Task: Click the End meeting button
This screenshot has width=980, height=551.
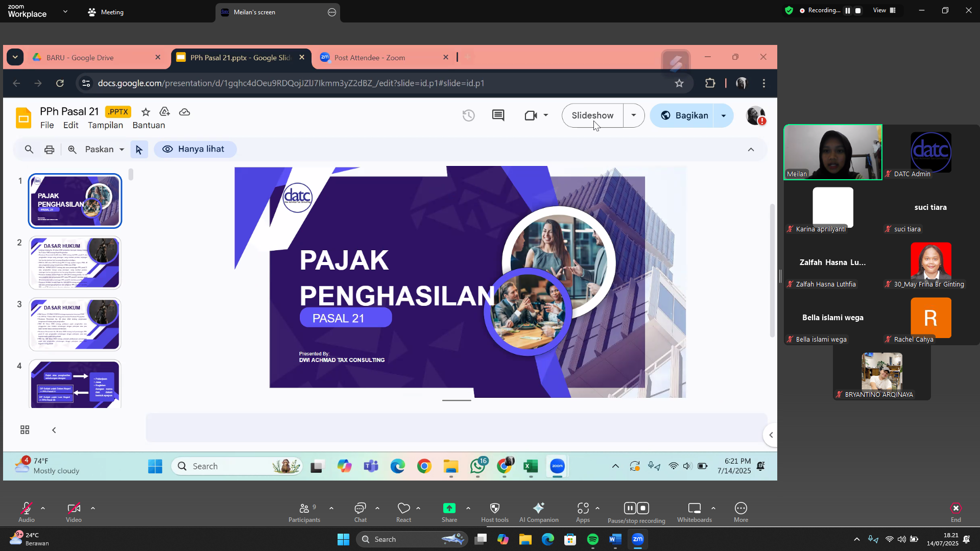Action: 955,512
